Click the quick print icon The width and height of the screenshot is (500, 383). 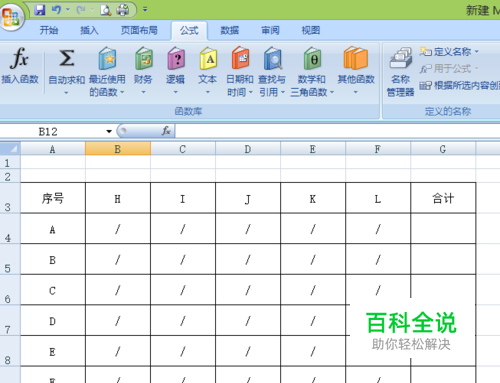(123, 10)
